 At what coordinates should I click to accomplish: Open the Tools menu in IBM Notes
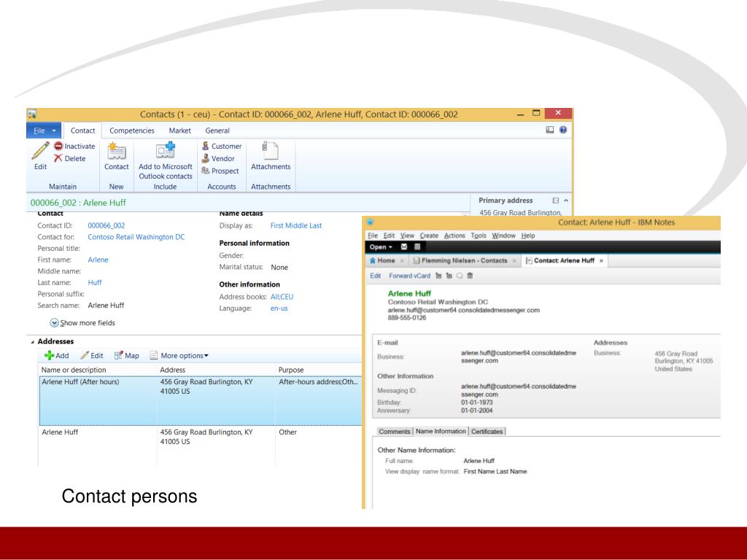[479, 236]
